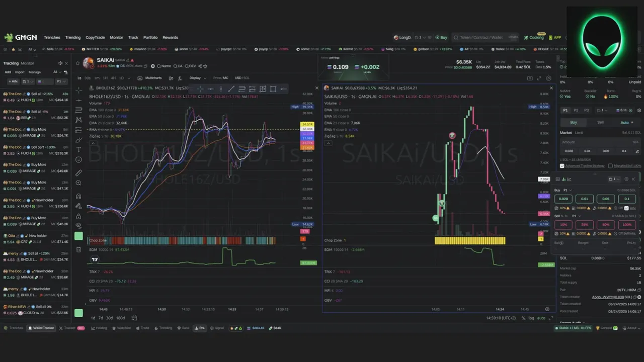
Task: Click the top Buy button
Action: tap(441, 37)
